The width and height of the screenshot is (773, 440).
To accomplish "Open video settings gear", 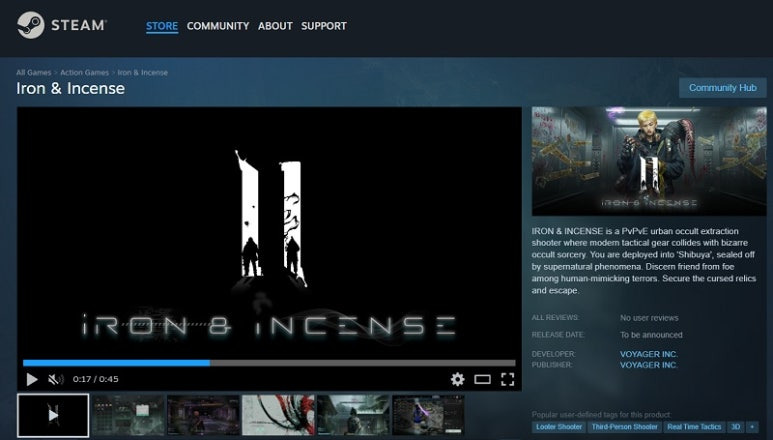I will [457, 379].
